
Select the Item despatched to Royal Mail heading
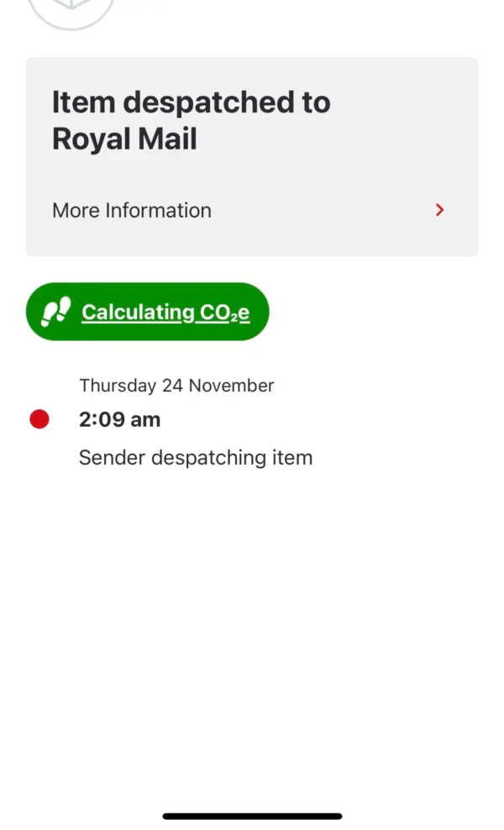coord(192,119)
